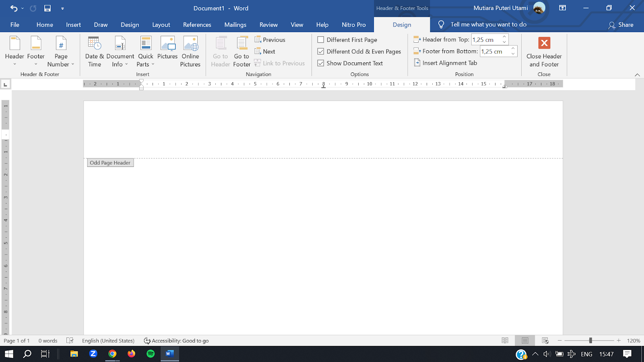The width and height of the screenshot is (644, 362).
Task: Click right indent marker on ruler
Action: click(505, 86)
